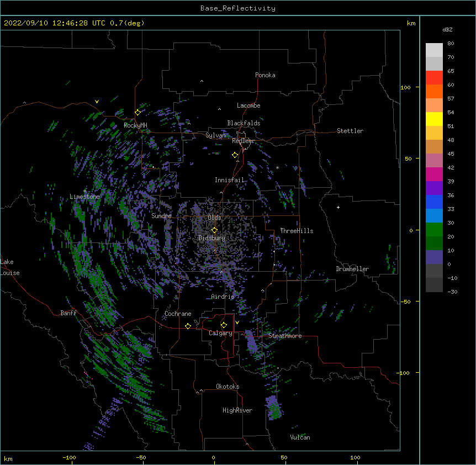Click the HighRiver label
This screenshot has height=465, width=476.
[237, 410]
